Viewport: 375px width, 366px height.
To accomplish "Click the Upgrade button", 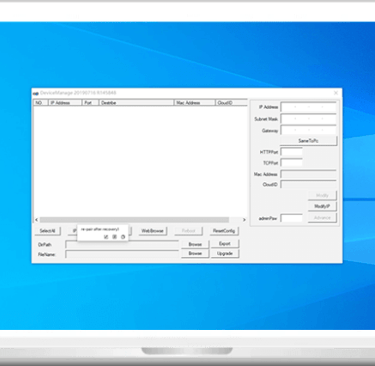I will [x=225, y=254].
